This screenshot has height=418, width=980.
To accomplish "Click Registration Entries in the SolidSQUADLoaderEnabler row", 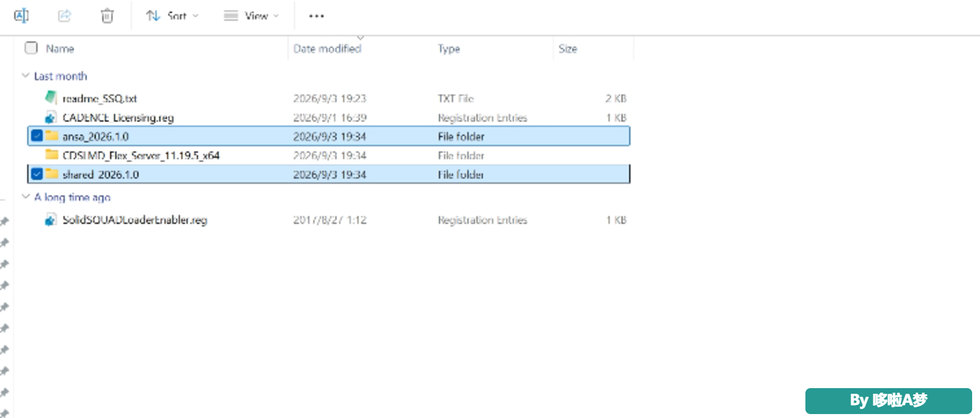I will [483, 220].
